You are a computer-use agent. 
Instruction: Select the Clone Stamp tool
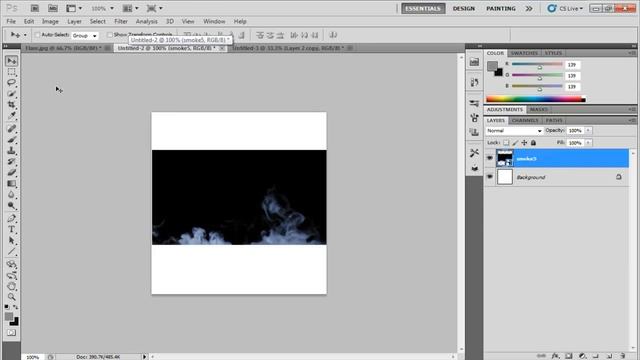click(x=11, y=151)
